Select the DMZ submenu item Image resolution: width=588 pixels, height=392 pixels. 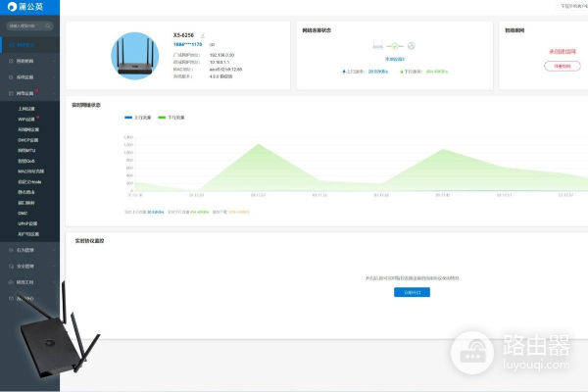click(23, 213)
